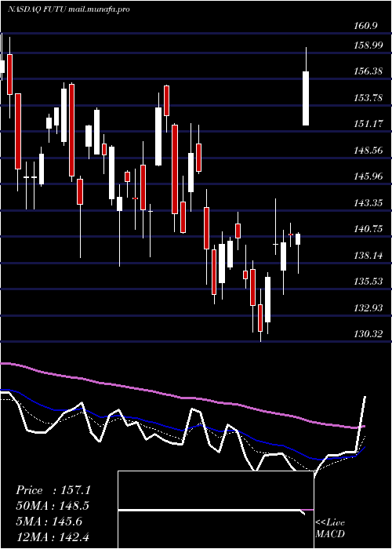Click the 12MA : 142.4 readout

pyautogui.click(x=53, y=536)
